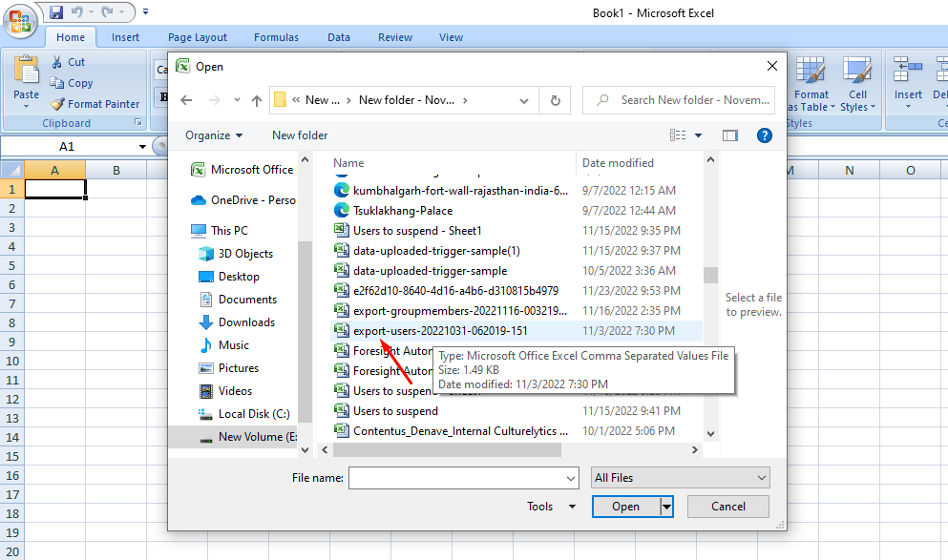Click the Refresh icon in the address bar
The width and height of the screenshot is (948, 560).
click(x=555, y=99)
